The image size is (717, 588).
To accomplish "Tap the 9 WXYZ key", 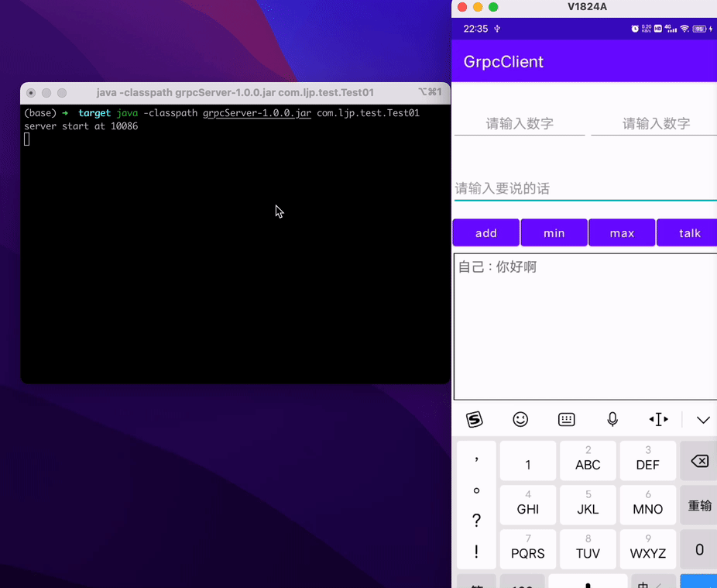I will point(647,549).
